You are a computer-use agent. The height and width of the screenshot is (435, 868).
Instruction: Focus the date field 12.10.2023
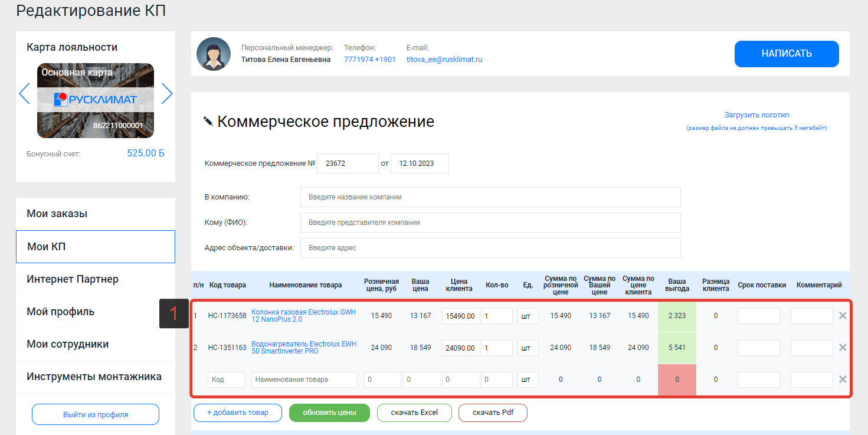(x=420, y=163)
